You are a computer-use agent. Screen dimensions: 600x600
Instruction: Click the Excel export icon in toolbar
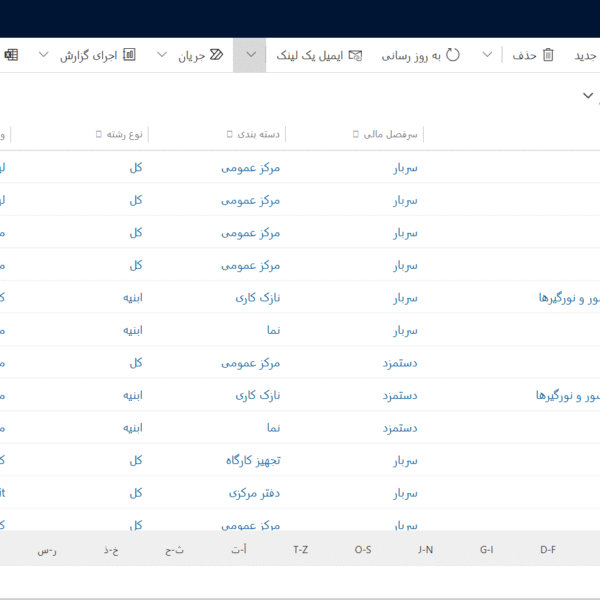(11, 56)
